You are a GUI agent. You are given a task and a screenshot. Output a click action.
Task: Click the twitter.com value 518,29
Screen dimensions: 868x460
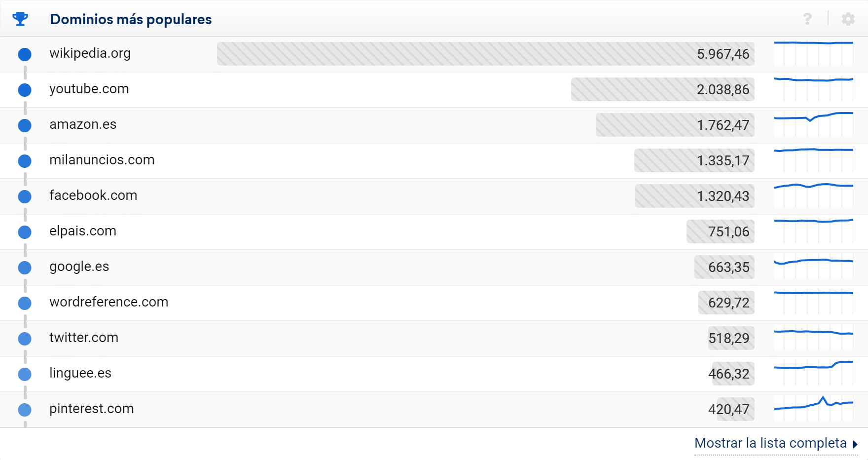coord(729,338)
